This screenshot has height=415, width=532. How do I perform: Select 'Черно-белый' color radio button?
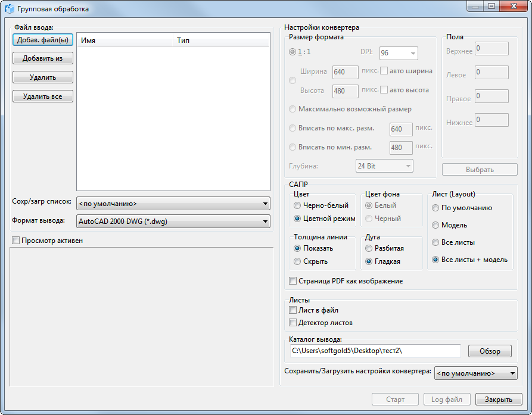298,205
